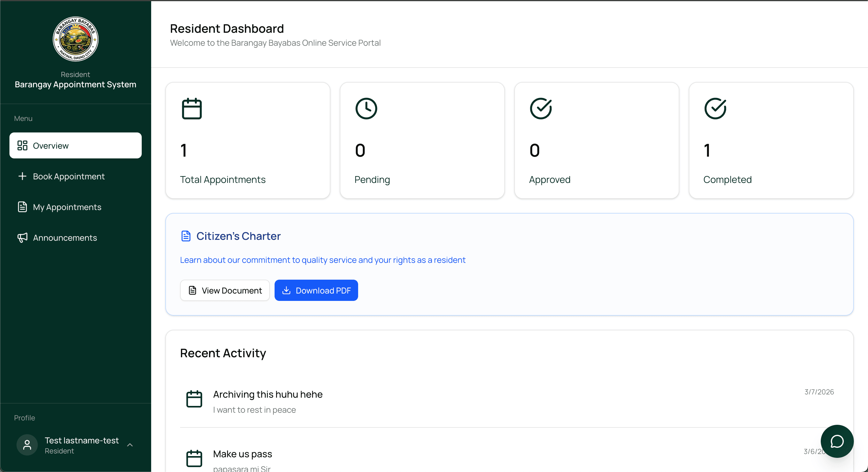This screenshot has width=868, height=472.
Task: Select Overview in the sidebar menu
Action: (76, 145)
